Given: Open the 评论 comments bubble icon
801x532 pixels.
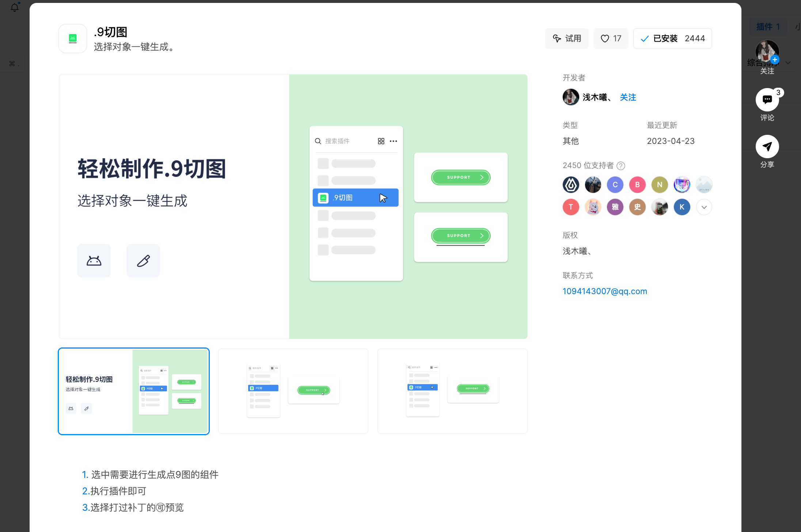Looking at the screenshot, I should coord(767,100).
